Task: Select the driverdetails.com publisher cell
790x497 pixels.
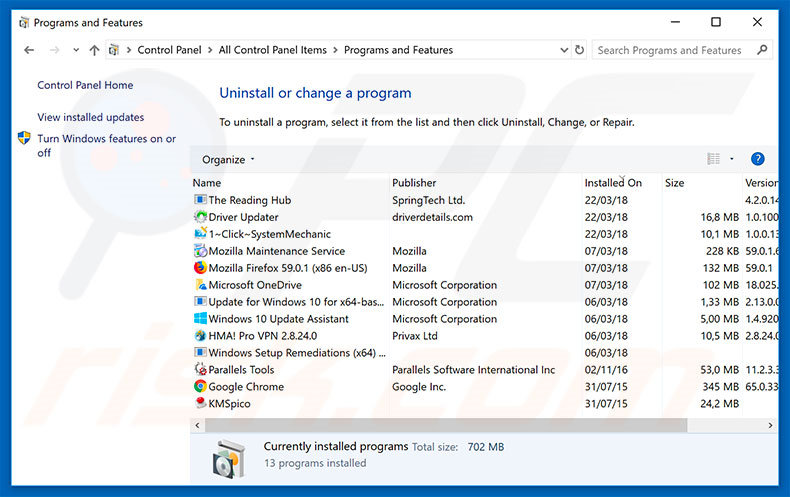Action: point(432,217)
